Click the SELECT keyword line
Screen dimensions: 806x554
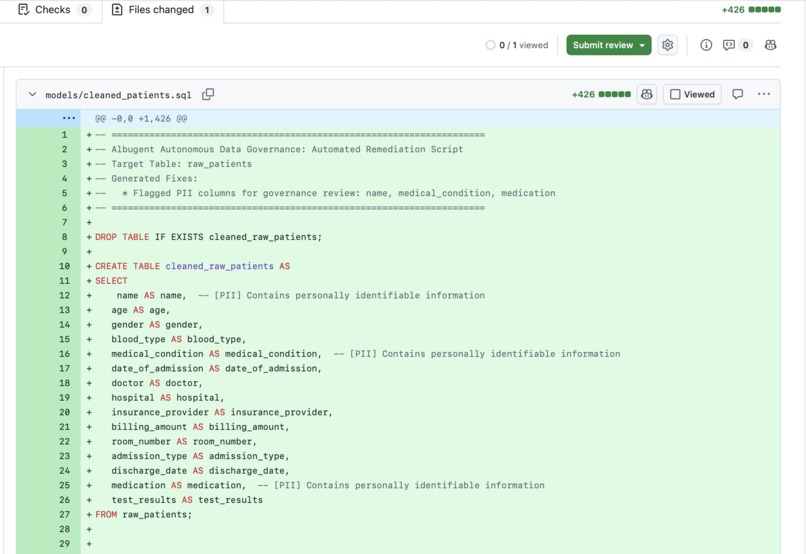[111, 281]
